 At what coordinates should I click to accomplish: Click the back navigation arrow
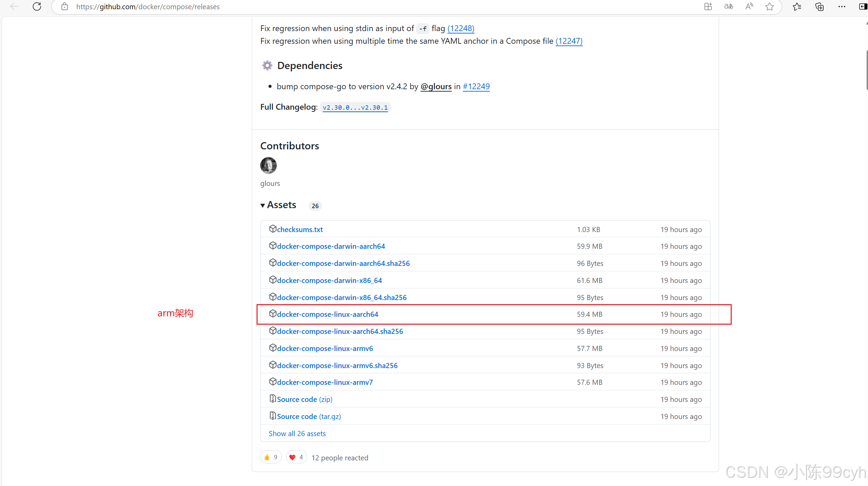coord(14,6)
